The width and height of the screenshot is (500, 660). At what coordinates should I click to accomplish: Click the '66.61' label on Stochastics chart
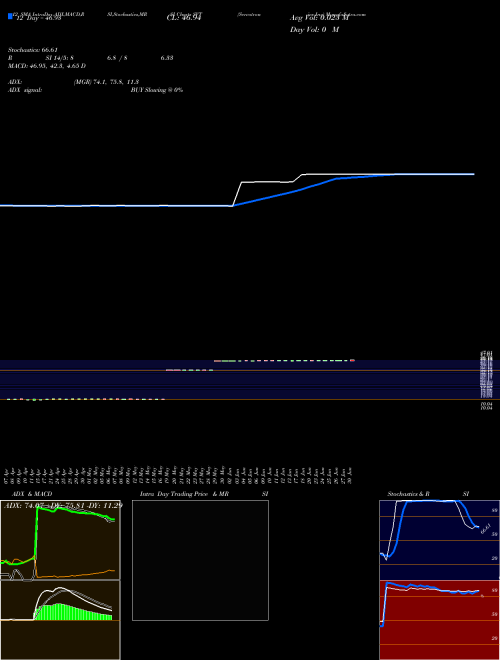486,529
